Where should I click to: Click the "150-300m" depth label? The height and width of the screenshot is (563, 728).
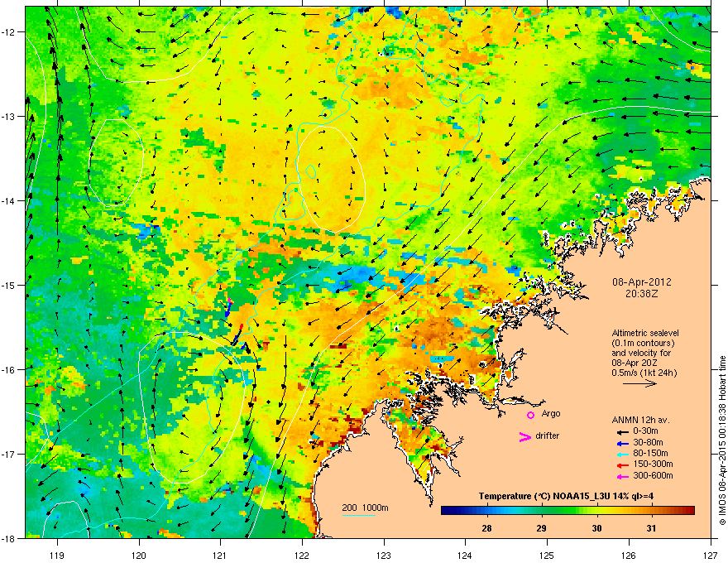653,464
